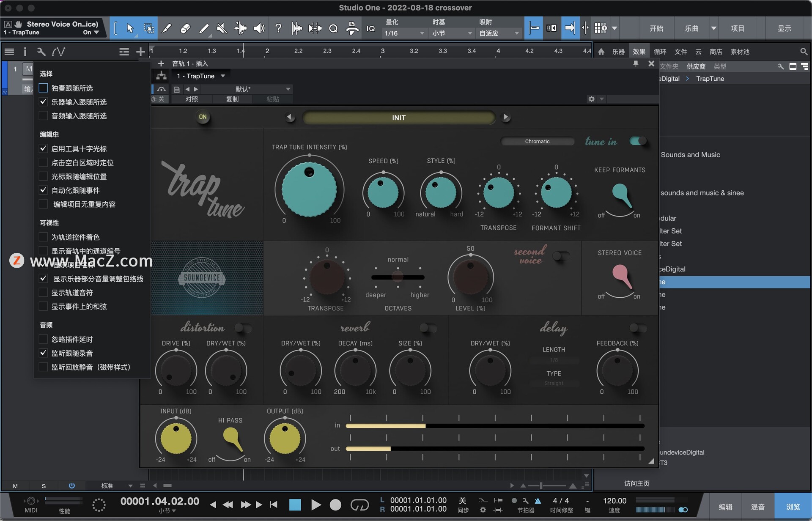Uncheck 启用工具十字光标 option
The image size is (812, 521).
click(43, 148)
